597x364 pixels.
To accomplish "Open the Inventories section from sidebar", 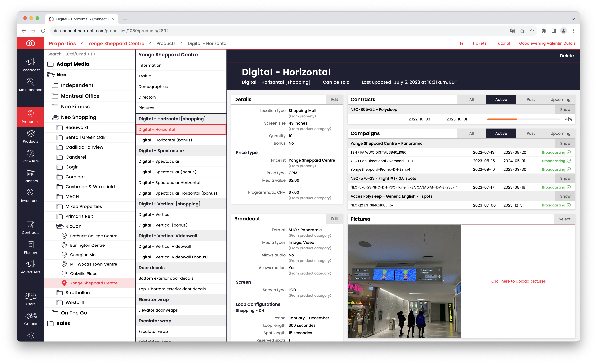I will (x=31, y=195).
